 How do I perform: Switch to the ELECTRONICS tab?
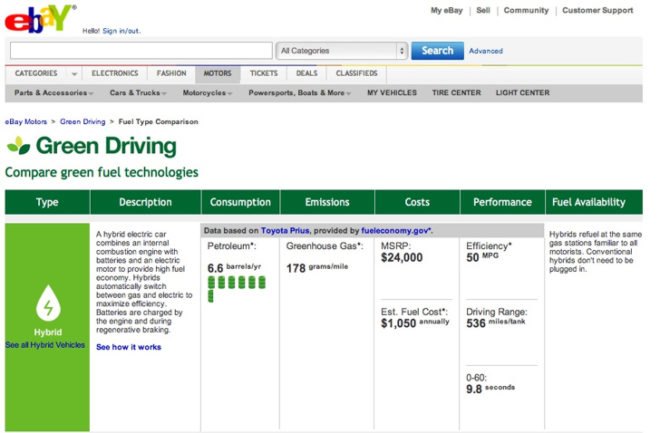pyautogui.click(x=115, y=73)
